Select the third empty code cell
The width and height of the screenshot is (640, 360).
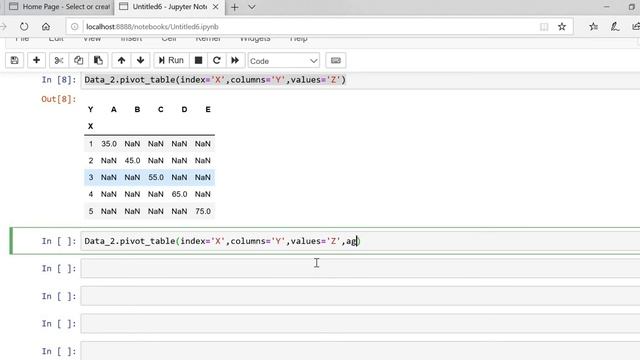point(360,323)
